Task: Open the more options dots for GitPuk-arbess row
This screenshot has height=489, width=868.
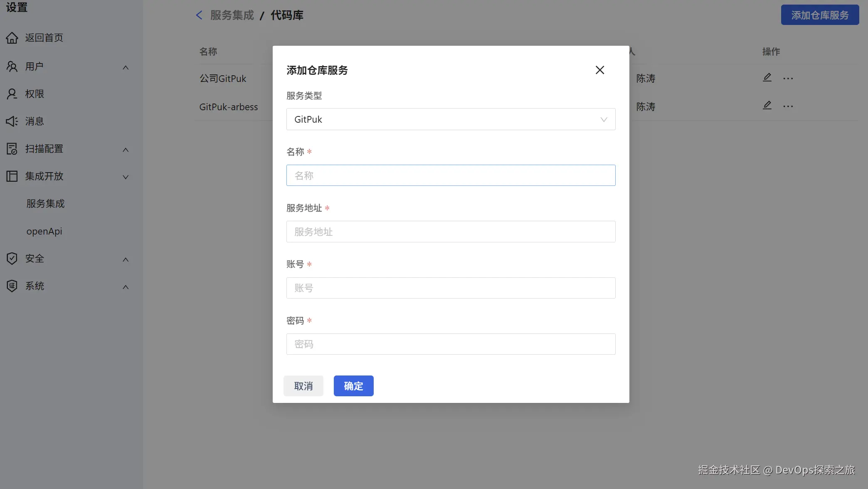Action: pyautogui.click(x=788, y=106)
